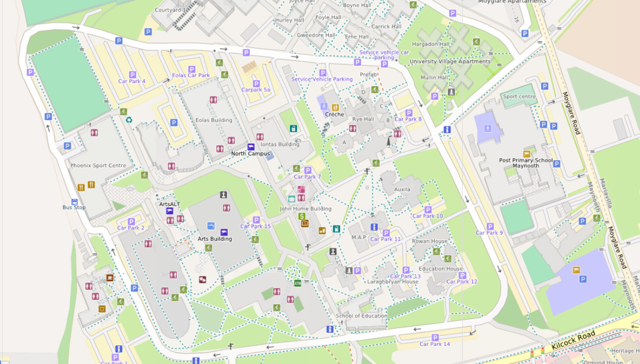Select the maroon theatre masks icon
The height and width of the screenshot is (364, 640).
203,280
